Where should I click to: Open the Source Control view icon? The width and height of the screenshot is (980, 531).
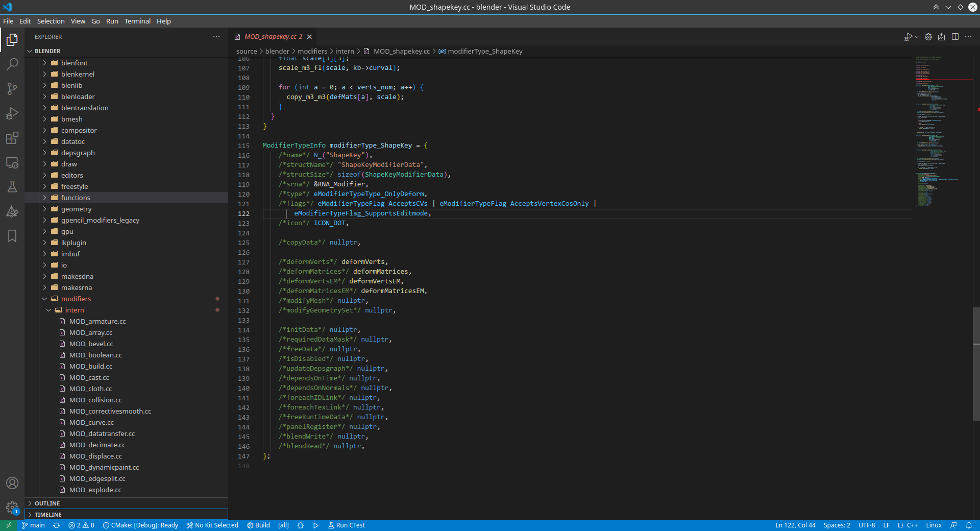point(12,89)
